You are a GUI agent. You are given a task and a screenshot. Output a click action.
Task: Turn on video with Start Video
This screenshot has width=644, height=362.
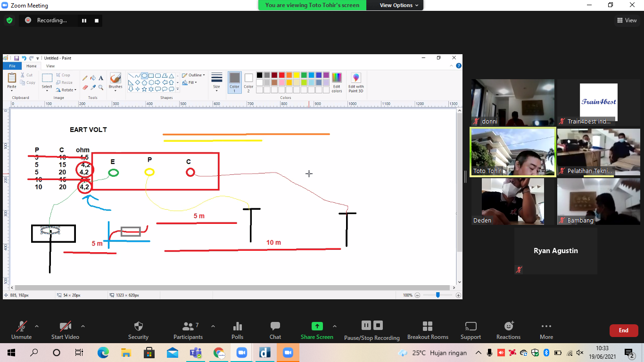pyautogui.click(x=65, y=330)
